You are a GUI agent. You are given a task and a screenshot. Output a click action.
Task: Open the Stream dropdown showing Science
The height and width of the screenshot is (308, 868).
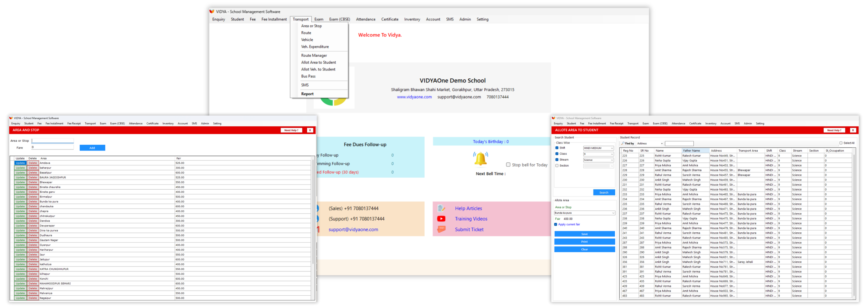click(x=598, y=160)
